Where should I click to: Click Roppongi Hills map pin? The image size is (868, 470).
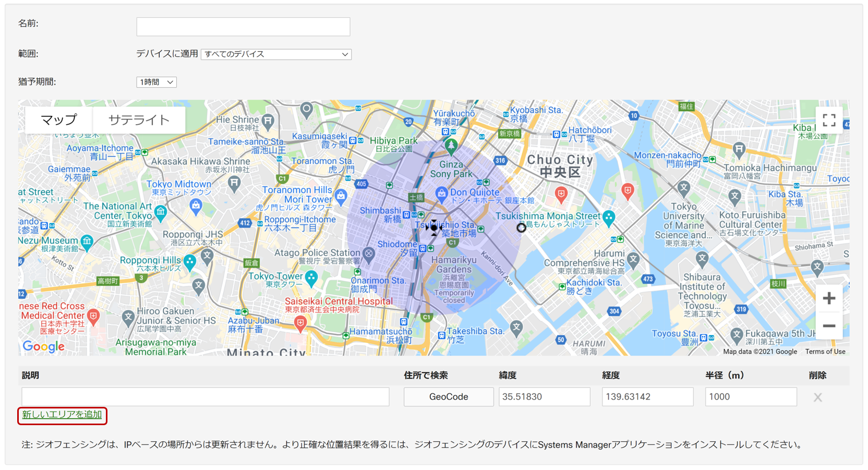pos(190,262)
